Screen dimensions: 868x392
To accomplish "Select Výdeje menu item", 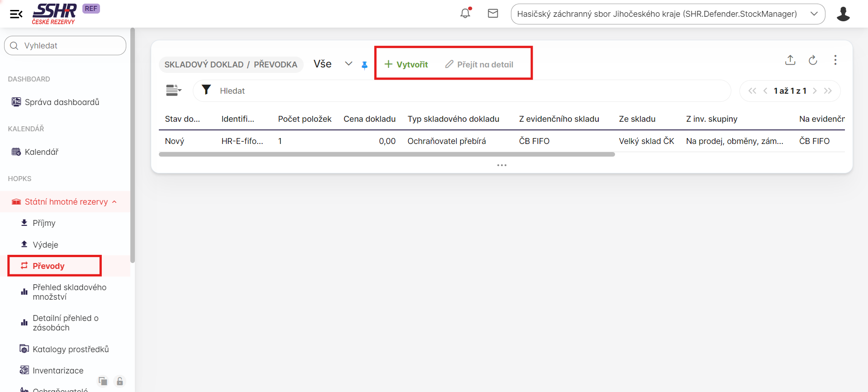I will pos(45,245).
